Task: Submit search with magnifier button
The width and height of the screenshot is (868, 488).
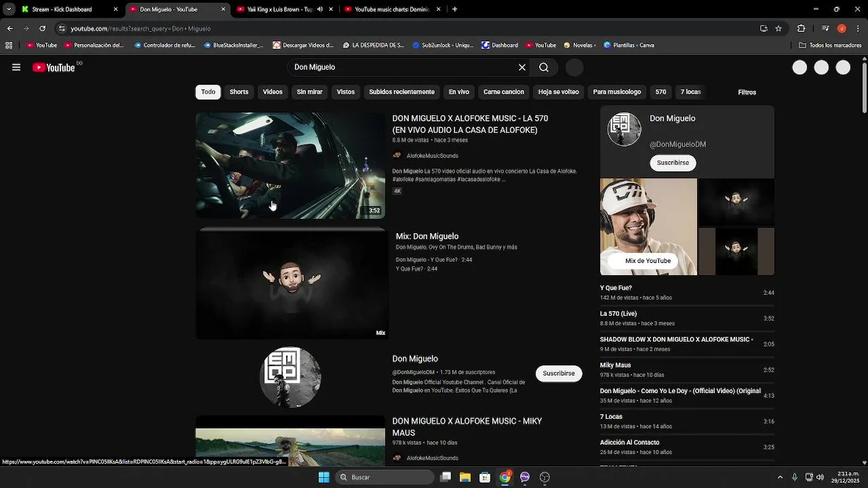Action: (544, 67)
